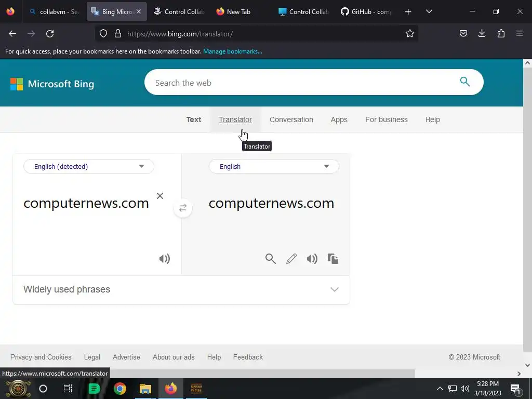The width and height of the screenshot is (532, 399).
Task: Open Task View on taskbar
Action: click(x=68, y=389)
